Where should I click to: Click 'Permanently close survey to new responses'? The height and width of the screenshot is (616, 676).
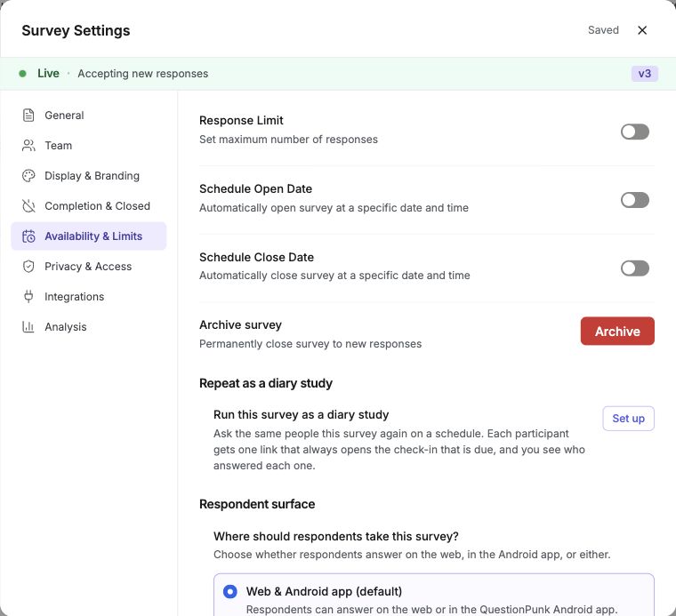pos(310,344)
